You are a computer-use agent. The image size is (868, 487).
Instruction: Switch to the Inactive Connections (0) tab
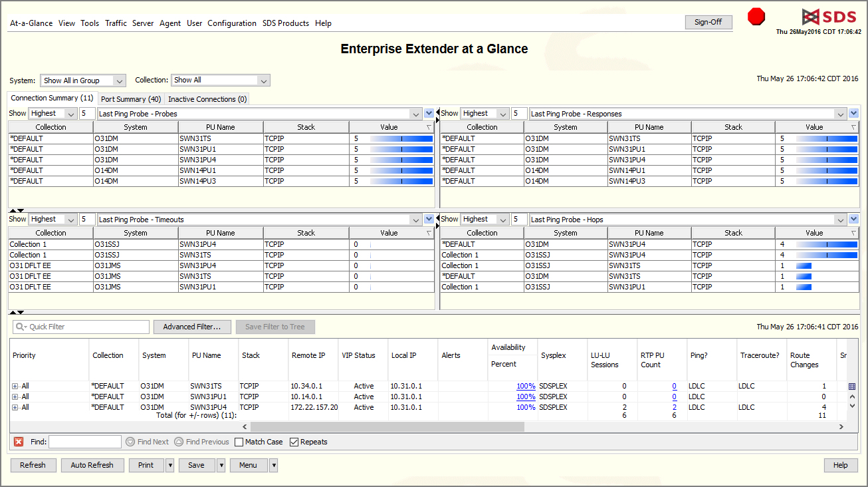click(207, 99)
